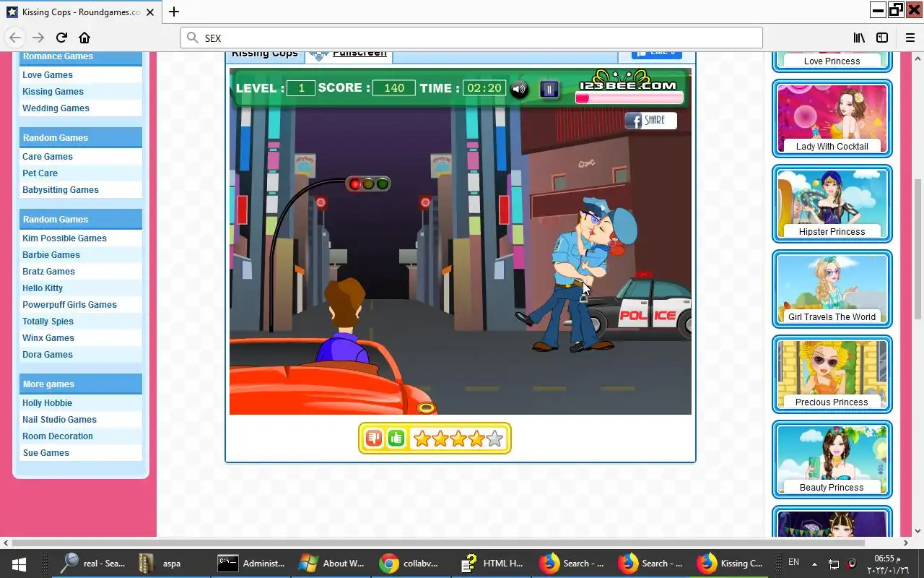Rate the game three stars
This screenshot has height=578, width=924.
tap(458, 439)
